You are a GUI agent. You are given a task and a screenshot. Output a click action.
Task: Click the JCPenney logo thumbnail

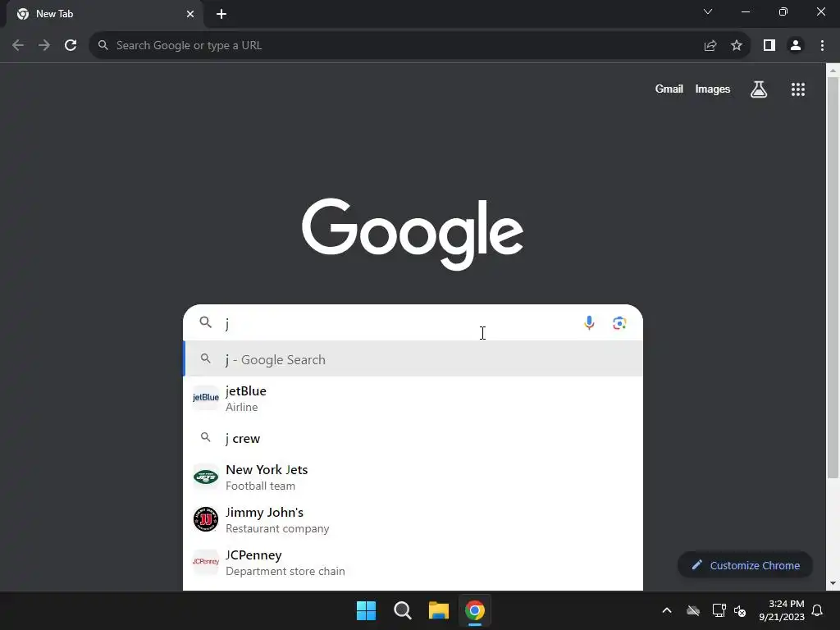(206, 561)
